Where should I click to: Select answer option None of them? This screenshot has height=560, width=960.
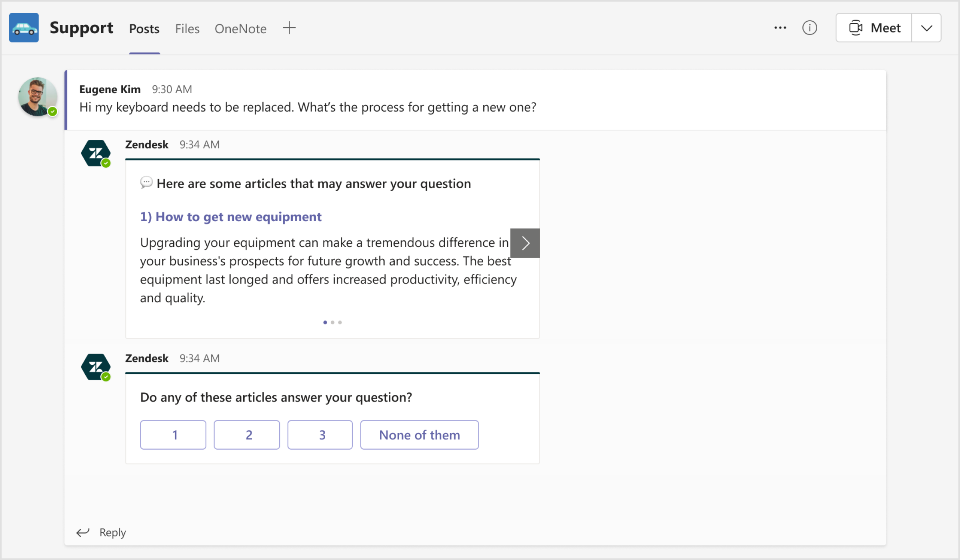click(419, 434)
